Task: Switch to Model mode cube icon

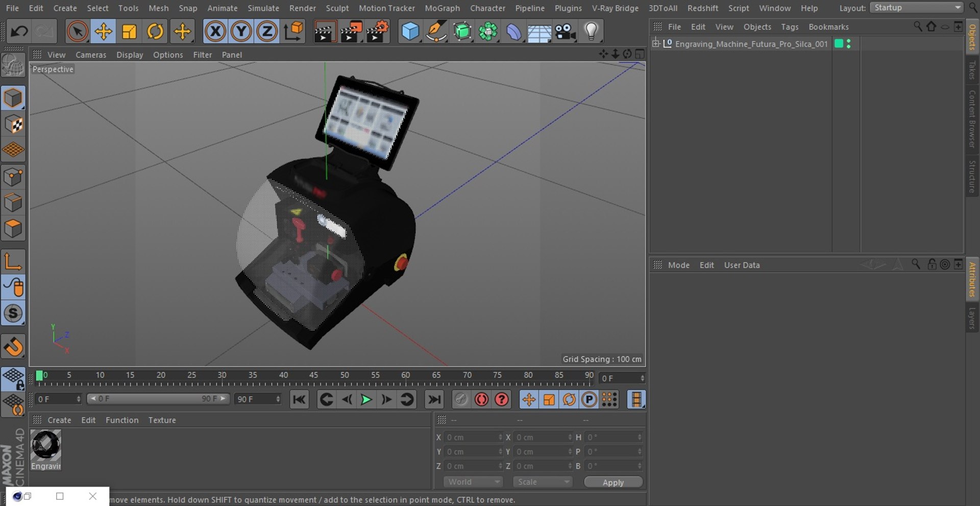Action: [x=13, y=98]
